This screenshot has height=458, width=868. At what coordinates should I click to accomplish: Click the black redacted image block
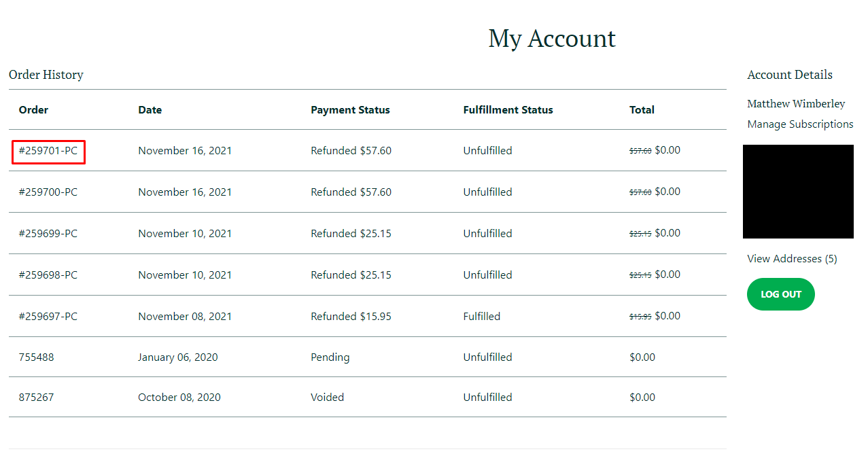[798, 192]
